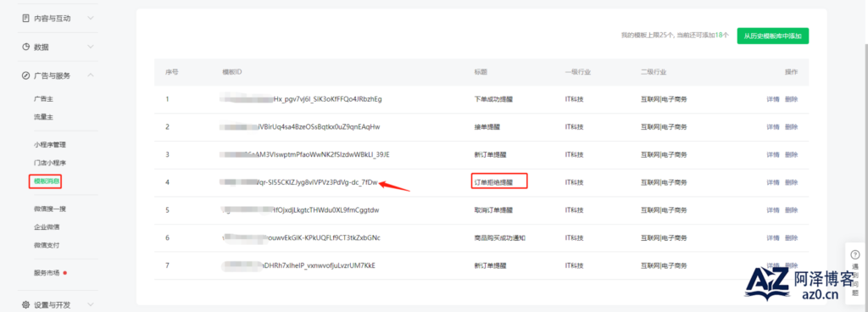868x312 pixels.
Task: Click 删除 for 商品购买成功通知 template
Action: [792, 238]
